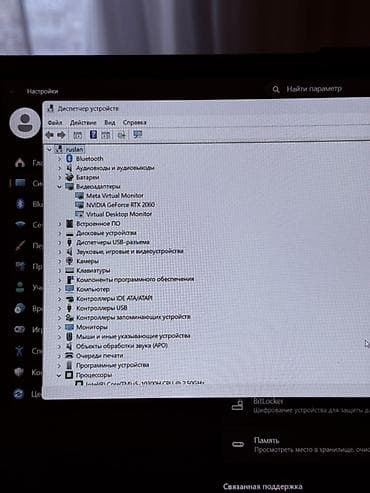Image resolution: width=370 pixels, height=493 pixels.
Task: Select the Мыши и иные указывающие устройства icon
Action: click(x=69, y=336)
